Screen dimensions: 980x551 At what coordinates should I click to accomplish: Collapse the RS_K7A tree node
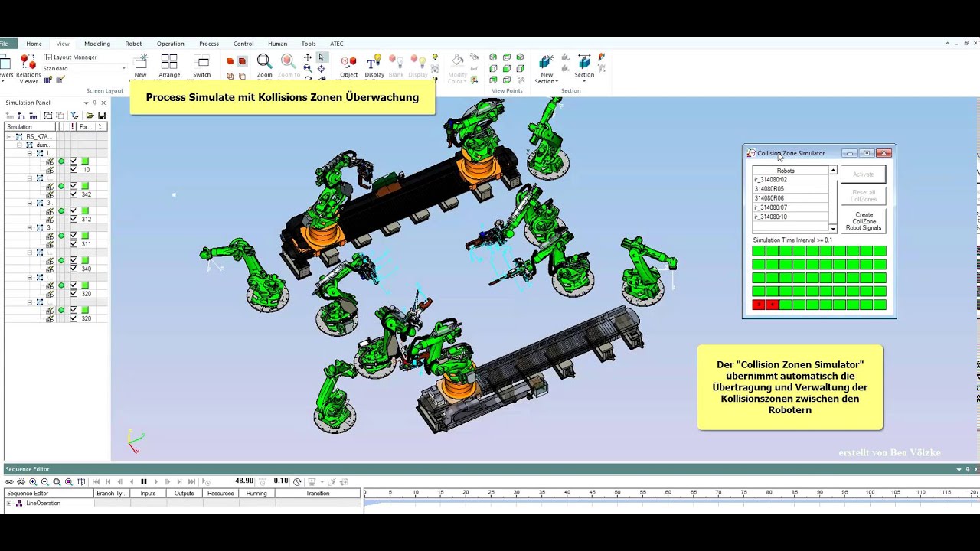point(9,136)
